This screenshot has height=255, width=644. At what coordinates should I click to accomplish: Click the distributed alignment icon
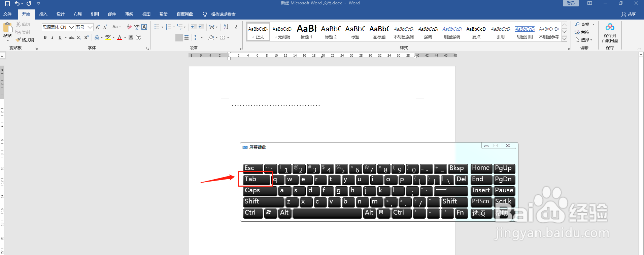[x=187, y=37]
